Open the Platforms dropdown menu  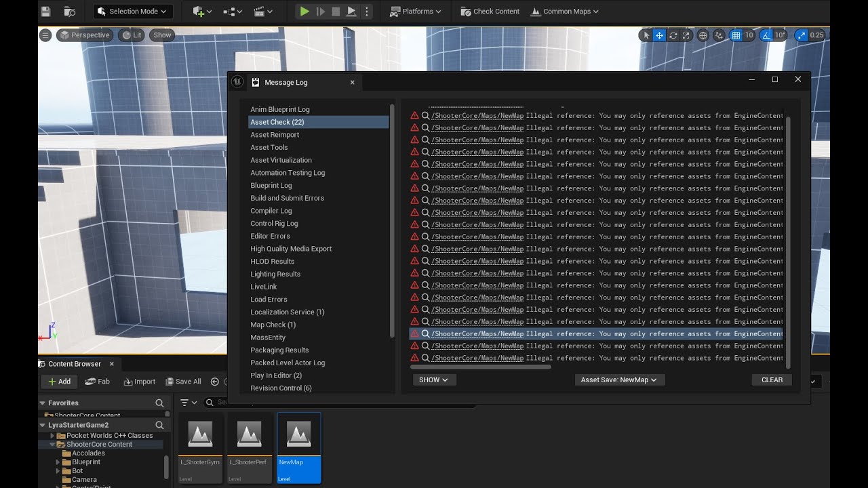coord(416,12)
